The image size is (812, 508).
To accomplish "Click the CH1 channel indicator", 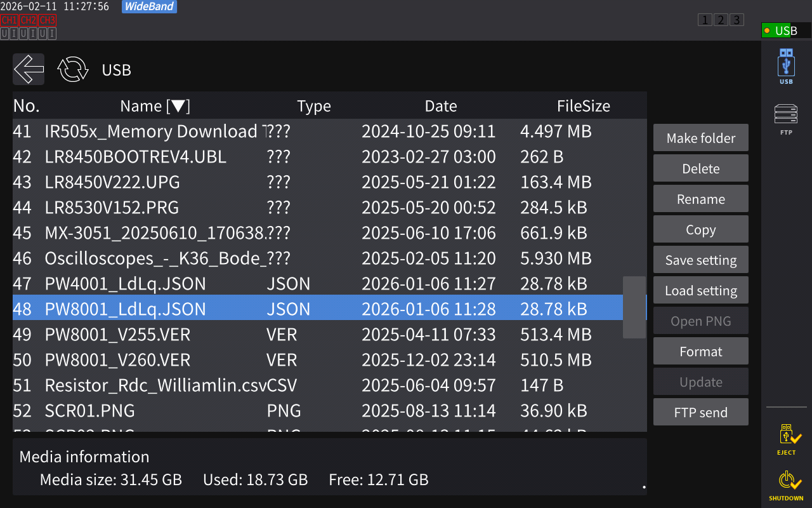I will [10, 20].
